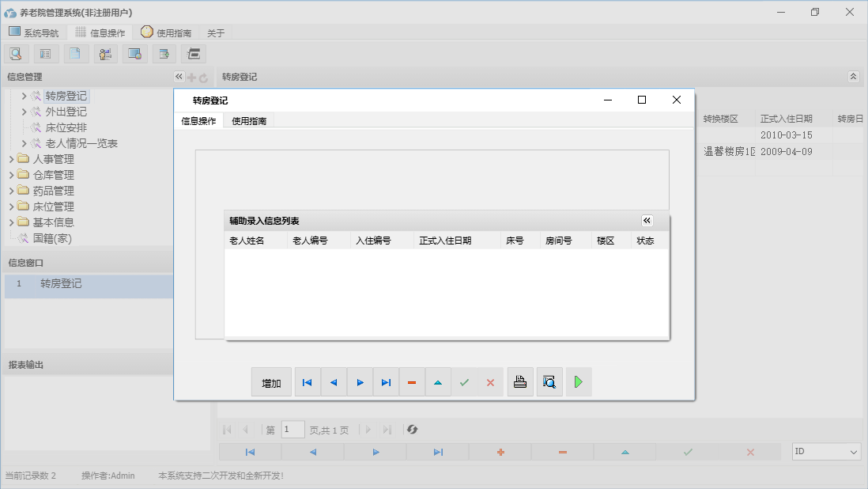The image size is (868, 489).
Task: Switch to the 使用指南 tab in the dialog
Action: pyautogui.click(x=249, y=121)
